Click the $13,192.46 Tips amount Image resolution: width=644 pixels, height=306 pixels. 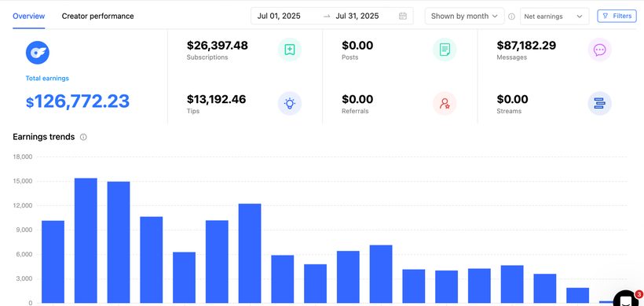click(217, 99)
